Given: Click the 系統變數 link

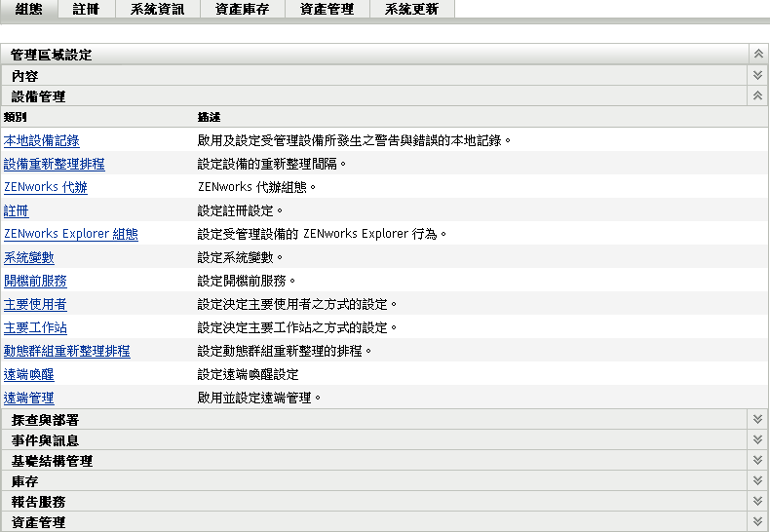Looking at the screenshot, I should point(29,257).
